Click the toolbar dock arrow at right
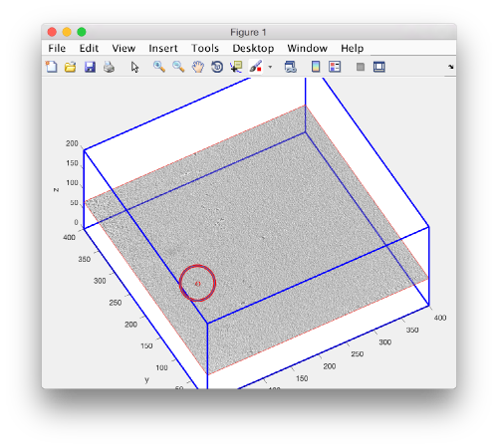Screen dimensions: 498x448 (x=450, y=67)
